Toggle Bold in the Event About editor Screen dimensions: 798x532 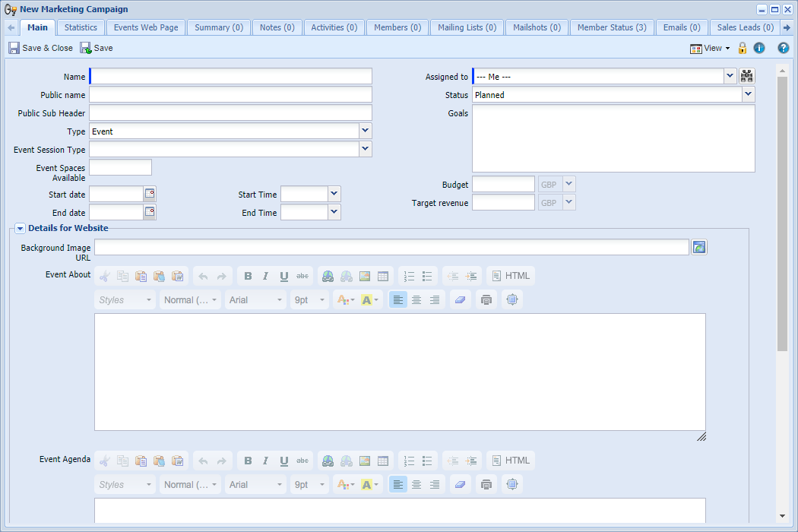coord(248,276)
